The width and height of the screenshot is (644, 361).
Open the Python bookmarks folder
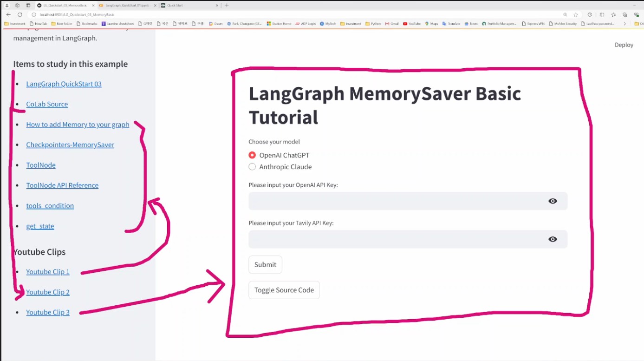click(x=373, y=23)
